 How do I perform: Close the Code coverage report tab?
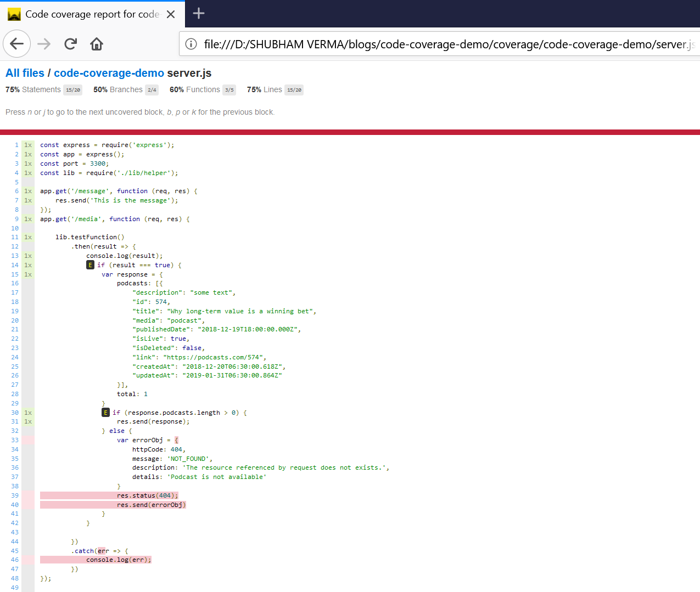[x=171, y=14]
